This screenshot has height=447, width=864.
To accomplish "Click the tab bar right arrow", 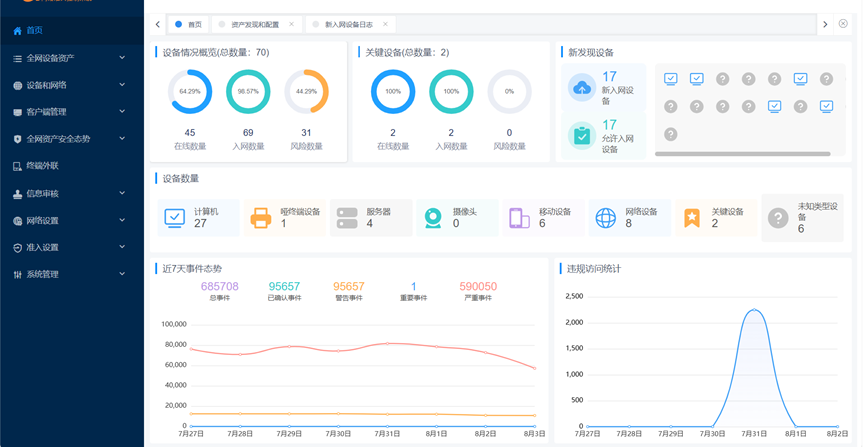I will coord(825,24).
